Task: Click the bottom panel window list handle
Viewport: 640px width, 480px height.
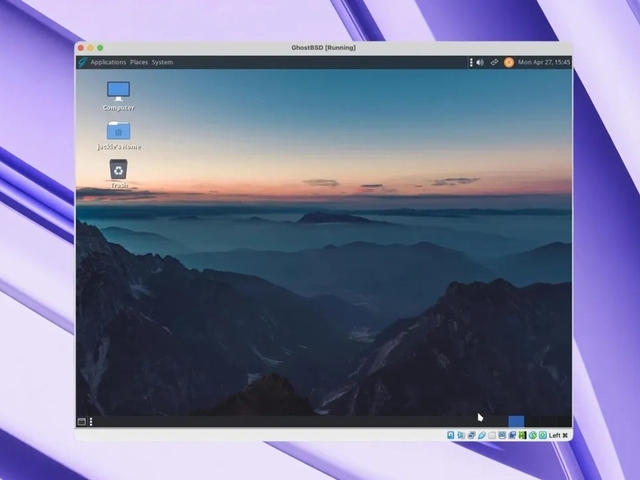Action: [x=91, y=422]
